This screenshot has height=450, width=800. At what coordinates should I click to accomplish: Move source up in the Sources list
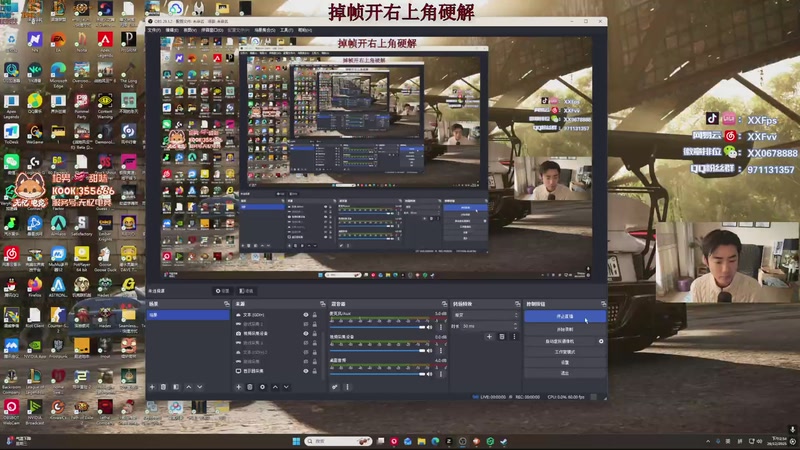click(x=275, y=387)
